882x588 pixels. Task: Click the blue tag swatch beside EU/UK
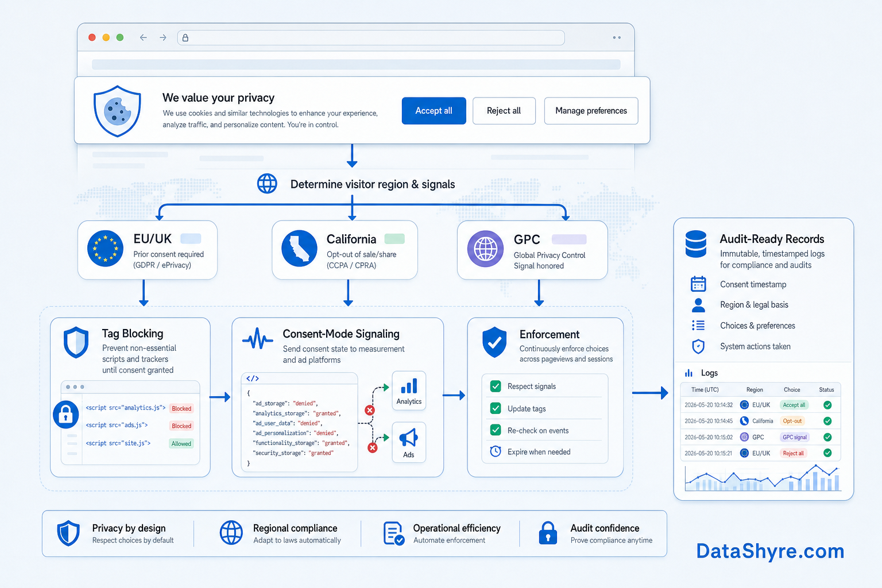tap(191, 239)
